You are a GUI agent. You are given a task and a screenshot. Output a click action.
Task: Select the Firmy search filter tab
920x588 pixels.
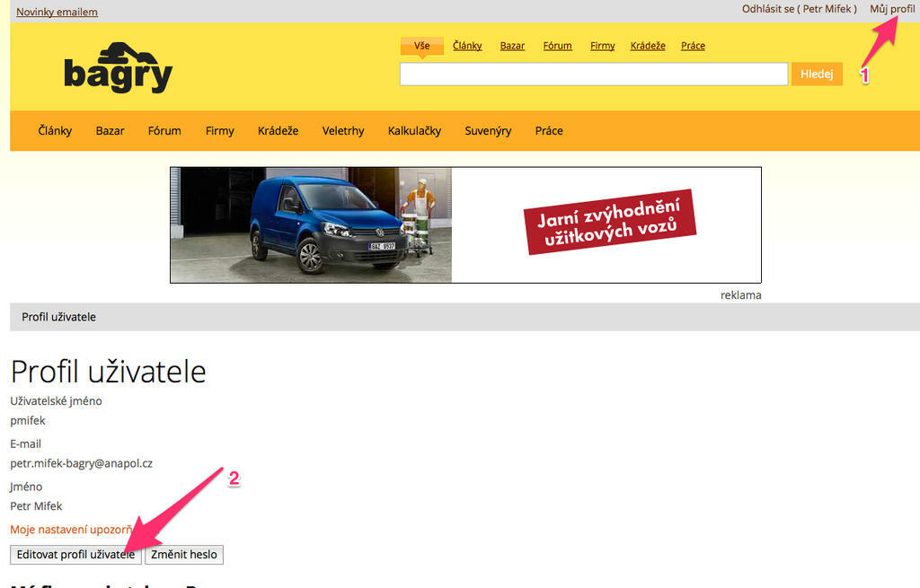pos(603,46)
